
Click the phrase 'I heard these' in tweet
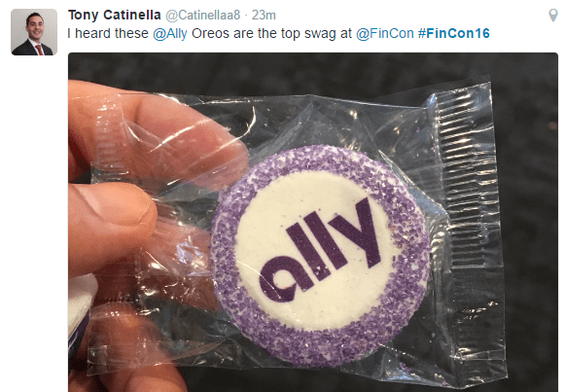pyautogui.click(x=108, y=33)
